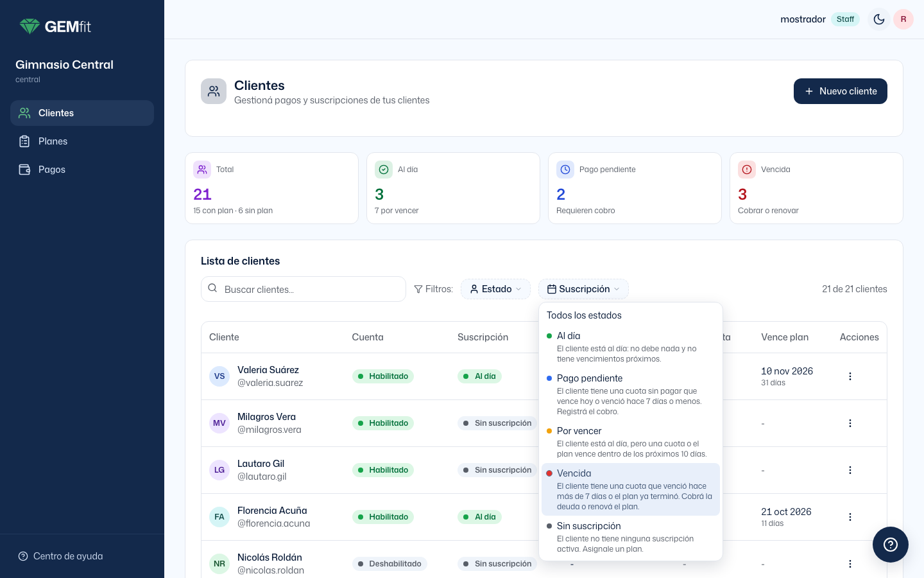Click the Al día checkmark card icon
Image resolution: width=924 pixels, height=578 pixels.
coord(384,170)
